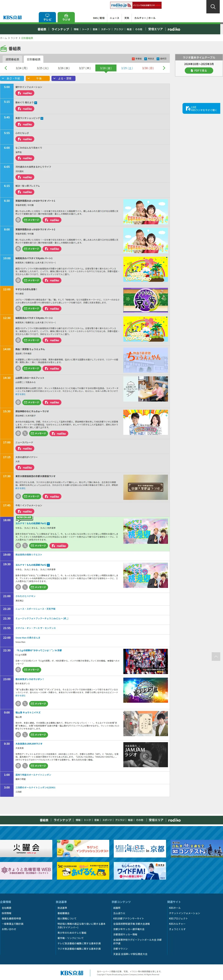The width and height of the screenshot is (223, 980).
Task: Open X icon for 夜の本気ダンスのラジダン
Action: pyautogui.click(x=25, y=703)
